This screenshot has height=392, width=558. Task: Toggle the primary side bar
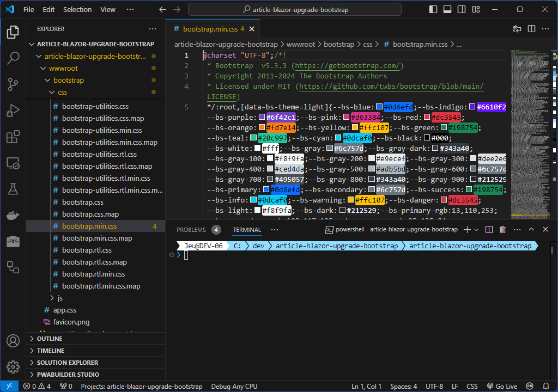[x=433, y=9]
